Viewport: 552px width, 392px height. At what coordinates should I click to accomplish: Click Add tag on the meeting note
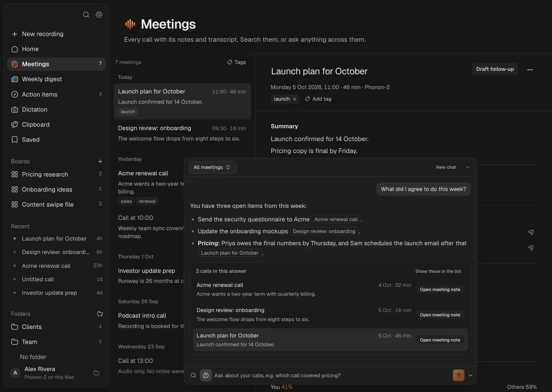point(318,99)
